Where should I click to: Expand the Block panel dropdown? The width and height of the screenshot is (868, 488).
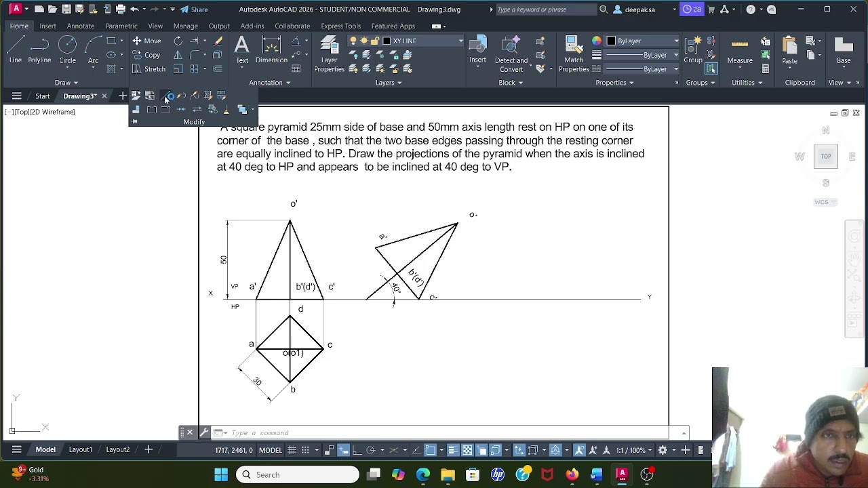pyautogui.click(x=511, y=83)
